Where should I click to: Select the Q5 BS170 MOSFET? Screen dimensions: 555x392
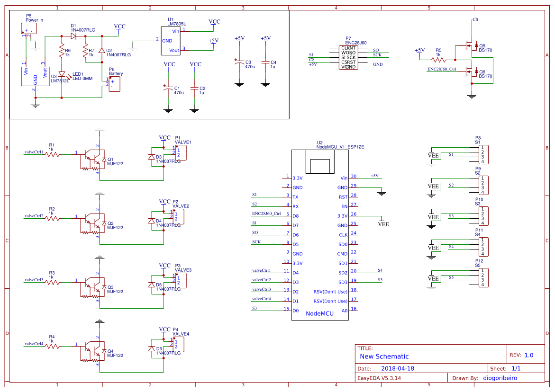pos(472,45)
